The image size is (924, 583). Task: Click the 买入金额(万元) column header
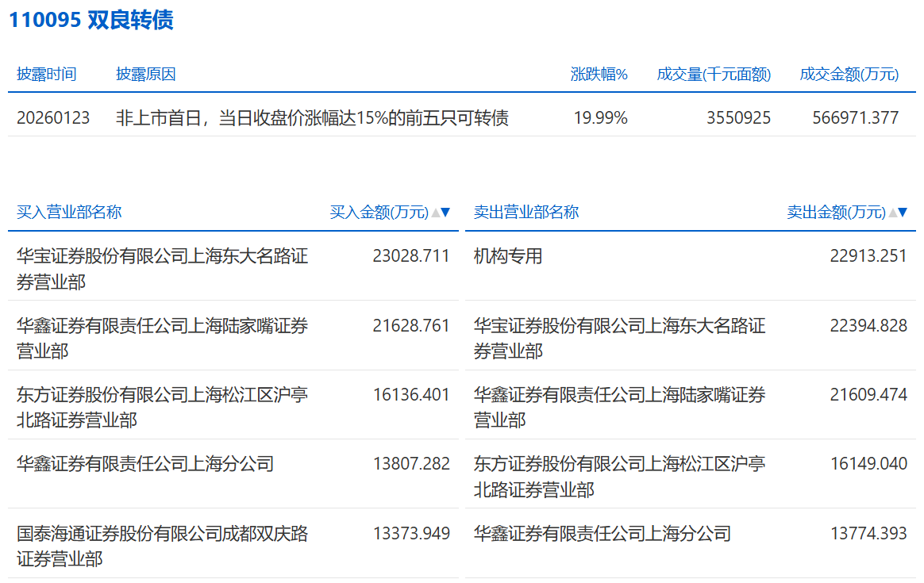(x=379, y=213)
